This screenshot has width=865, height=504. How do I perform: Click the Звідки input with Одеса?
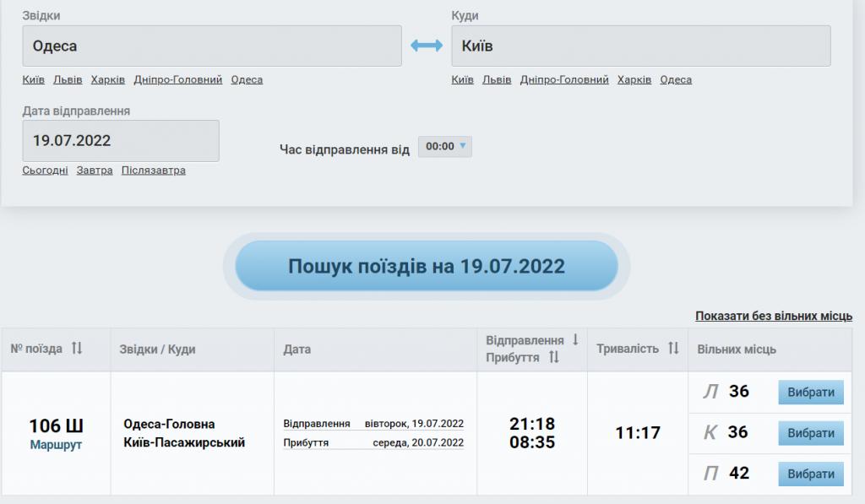212,46
